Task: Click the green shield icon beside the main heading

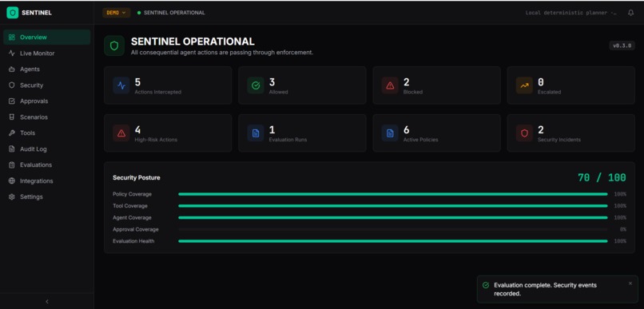Action: coord(114,46)
